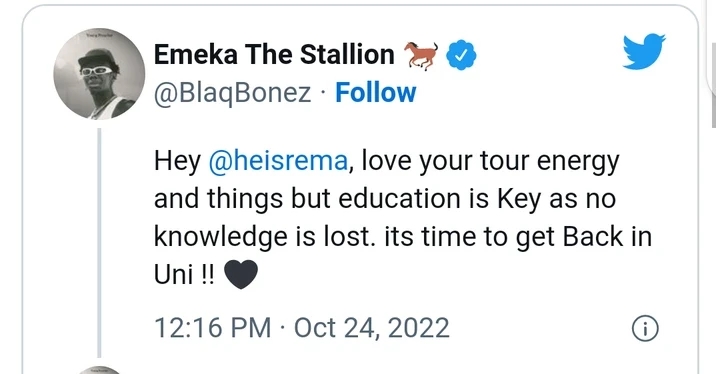Screen dimensions: 716x374
Task: Click the @BlaqBonez handle text
Action: pos(232,93)
